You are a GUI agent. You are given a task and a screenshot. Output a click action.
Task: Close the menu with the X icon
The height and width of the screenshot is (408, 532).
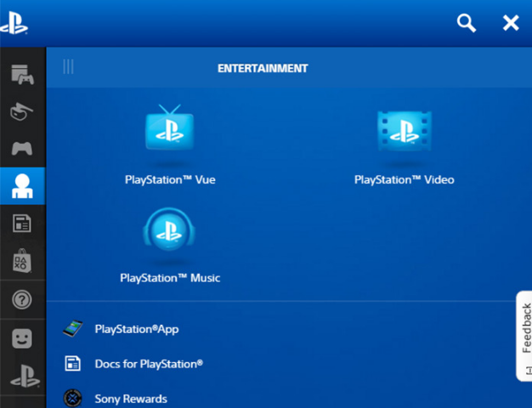[511, 23]
